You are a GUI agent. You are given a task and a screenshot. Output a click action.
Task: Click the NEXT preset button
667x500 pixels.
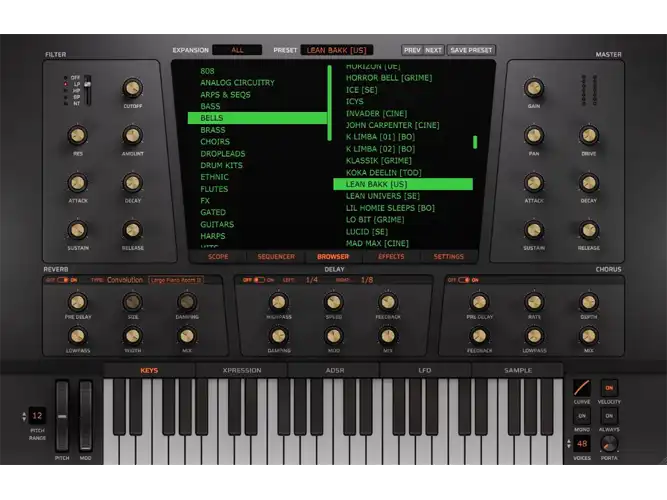(433, 50)
